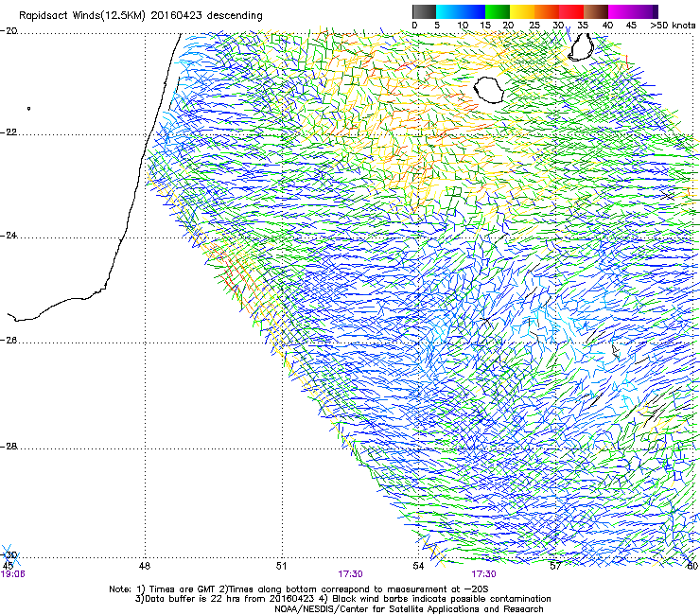Click the purple '17:30' time below longitude 51-54
Viewport: 700px width, 615px height.
pos(350,574)
